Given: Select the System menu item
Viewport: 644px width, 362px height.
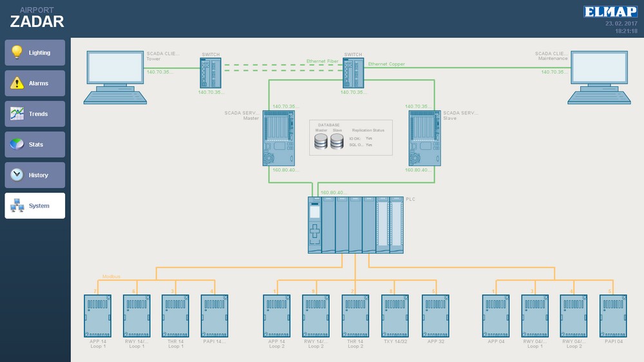Looking at the screenshot, I should pos(35,206).
